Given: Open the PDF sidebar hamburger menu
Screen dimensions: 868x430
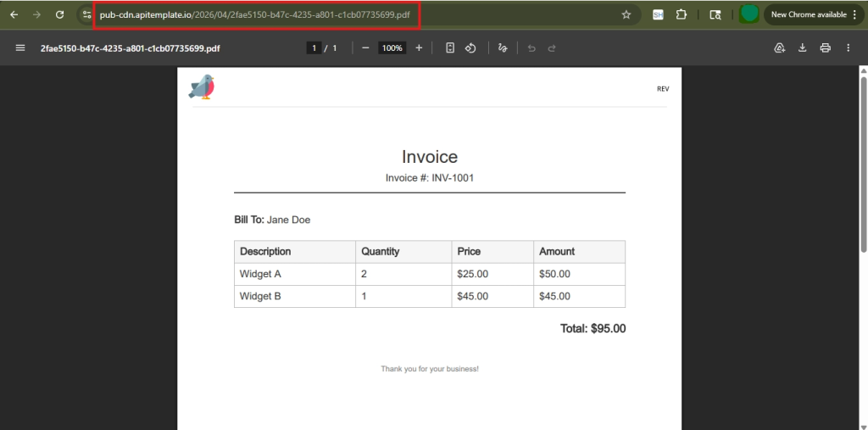Looking at the screenshot, I should [x=20, y=48].
